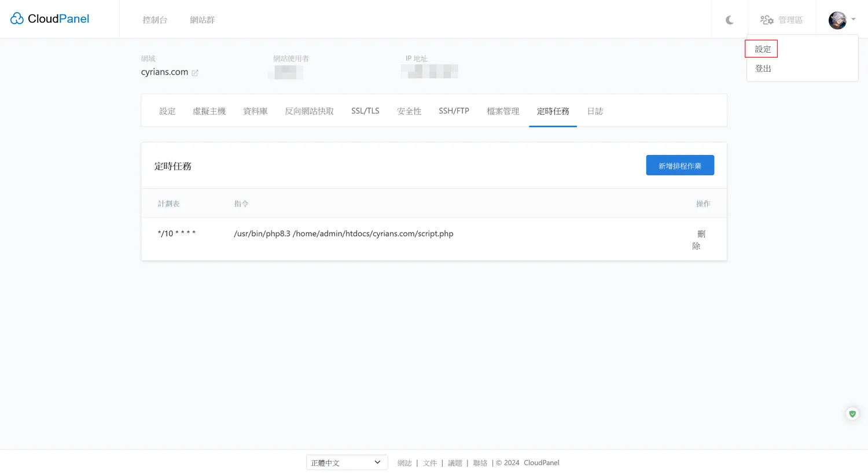Image resolution: width=868 pixels, height=475 pixels.
Task: Switch to the SSL/TLS tab
Action: [365, 111]
